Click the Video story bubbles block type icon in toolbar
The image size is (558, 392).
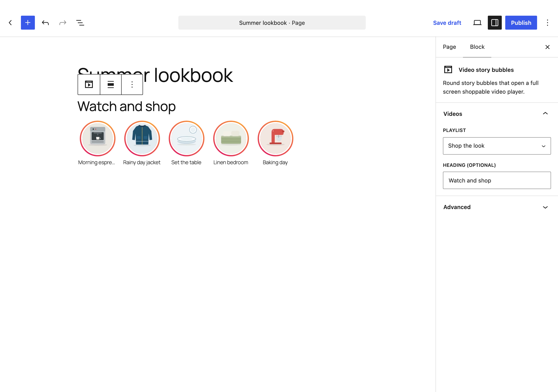tap(89, 84)
